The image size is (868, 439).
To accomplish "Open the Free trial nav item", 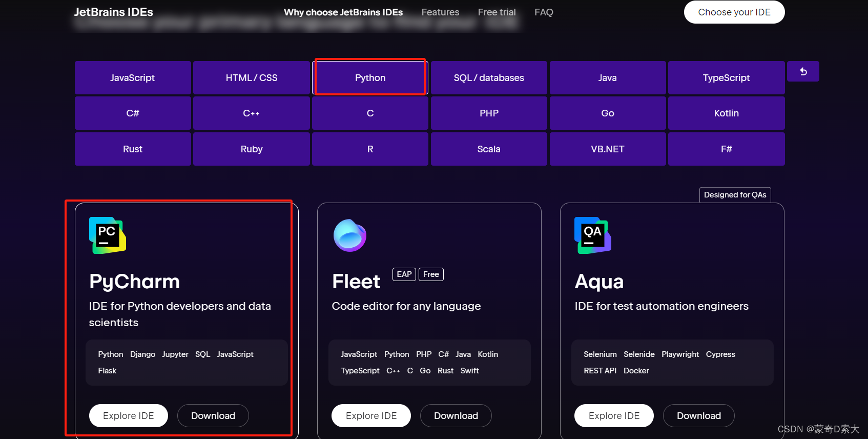I will click(497, 12).
